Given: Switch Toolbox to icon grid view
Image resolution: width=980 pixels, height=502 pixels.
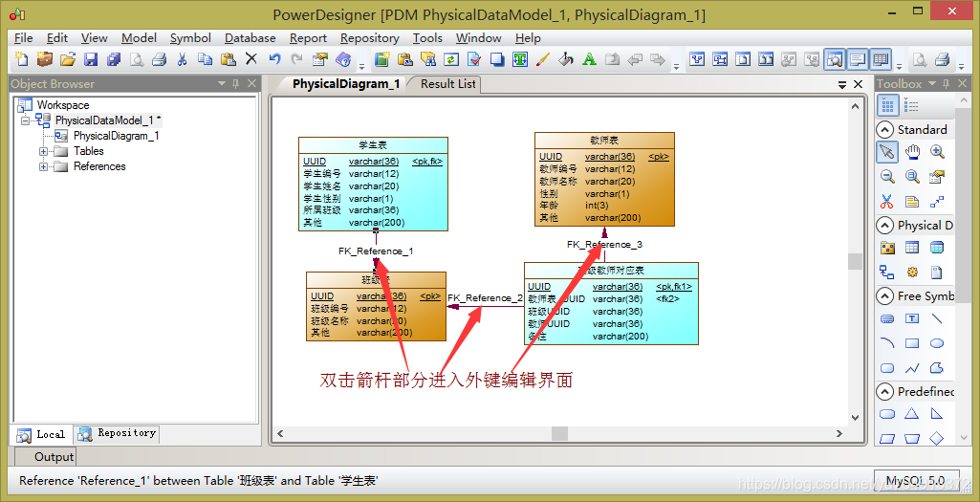Looking at the screenshot, I should click(888, 105).
